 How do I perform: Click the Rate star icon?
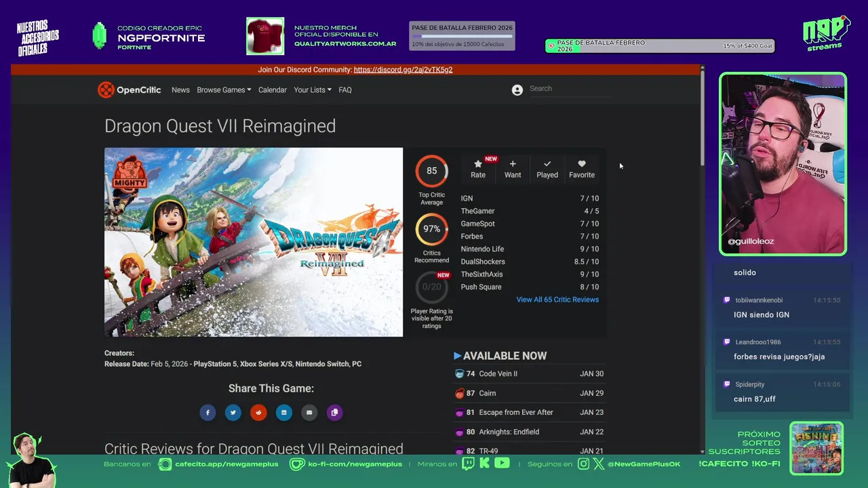(x=478, y=164)
